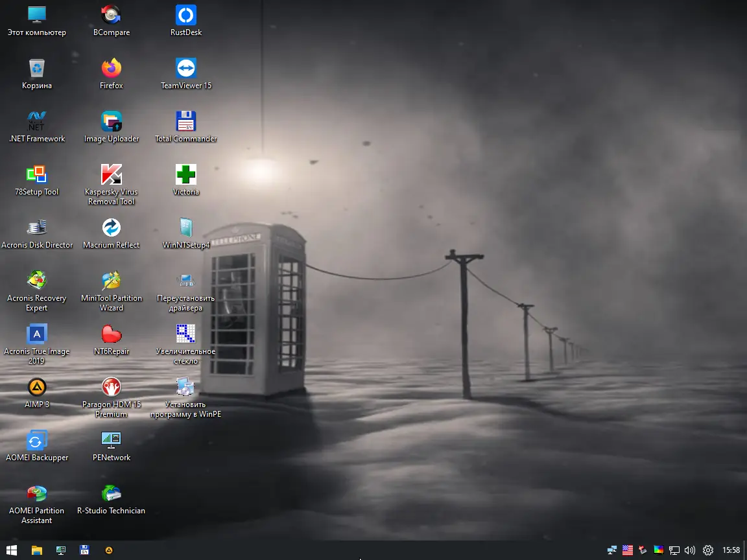Click MiniTool Partition Wizard shortcut

coord(111,292)
